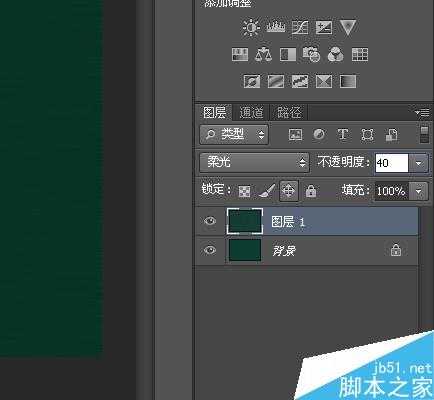
Task: Open the 柔光 blend mode dropdown
Action: [254, 162]
